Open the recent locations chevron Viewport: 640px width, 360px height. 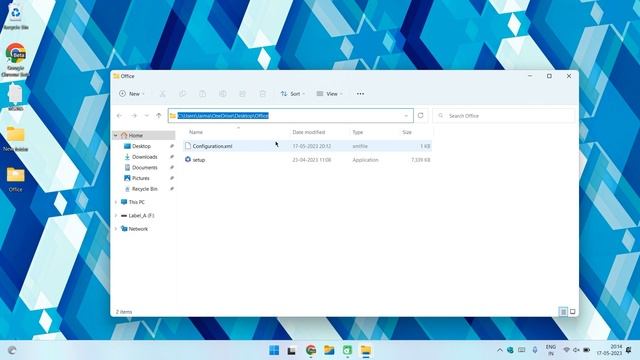pyautogui.click(x=147, y=116)
